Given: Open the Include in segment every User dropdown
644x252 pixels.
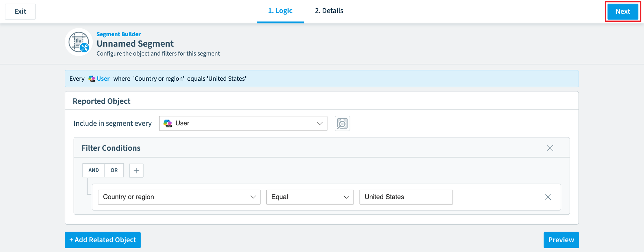Looking at the screenshot, I should pos(243,123).
